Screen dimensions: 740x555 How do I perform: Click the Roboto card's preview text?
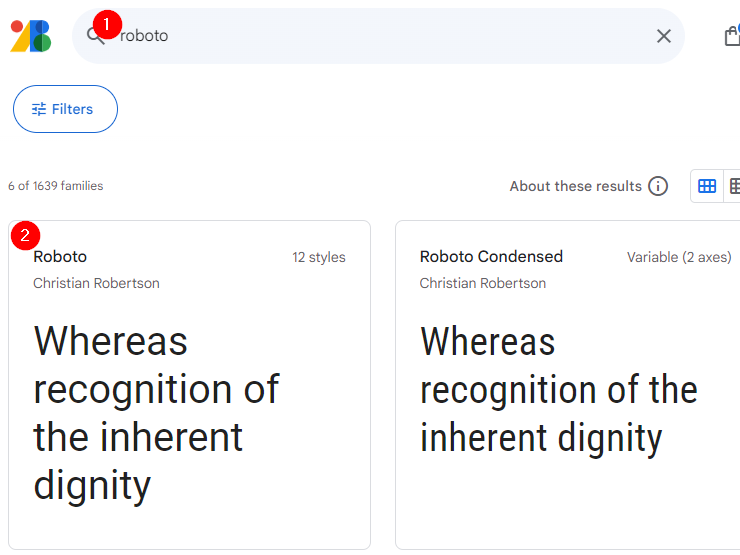click(156, 413)
